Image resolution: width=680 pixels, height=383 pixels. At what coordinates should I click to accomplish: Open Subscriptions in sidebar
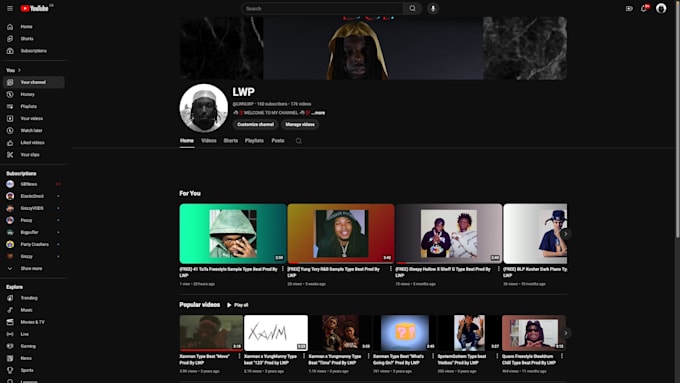pos(34,51)
